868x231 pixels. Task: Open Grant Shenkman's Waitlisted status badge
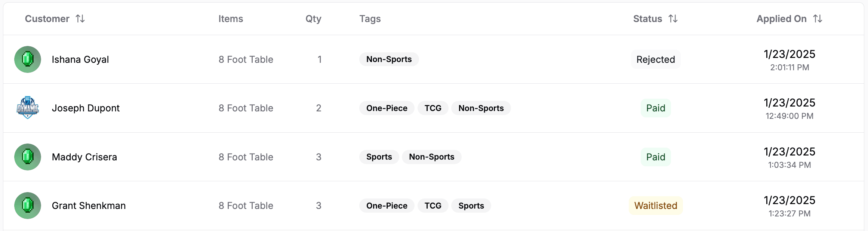[656, 206]
